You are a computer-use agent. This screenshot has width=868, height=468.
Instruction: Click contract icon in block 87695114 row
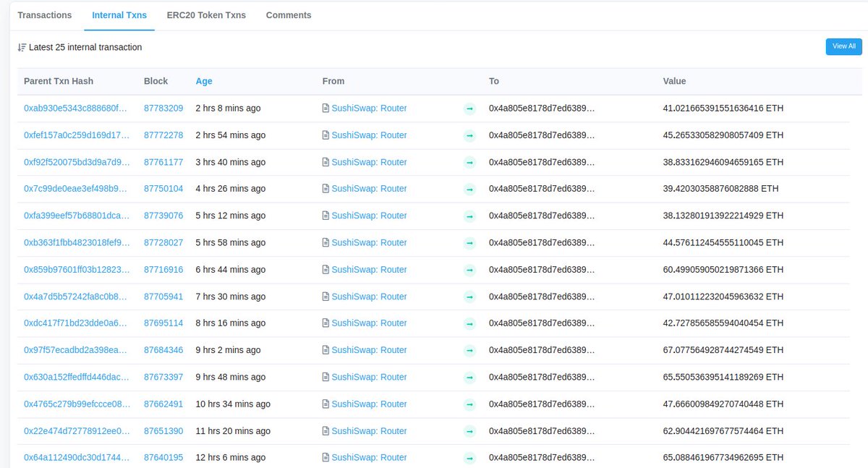(325, 323)
